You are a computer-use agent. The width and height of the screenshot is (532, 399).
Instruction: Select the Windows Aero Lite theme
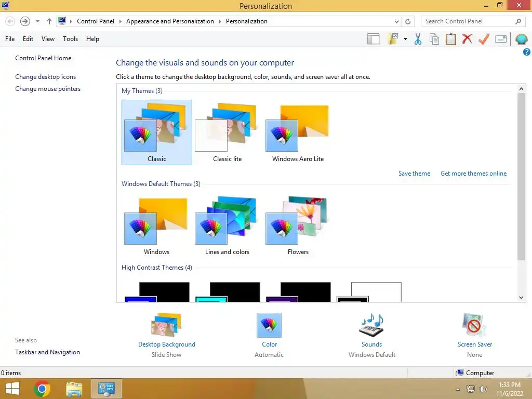pos(298,132)
